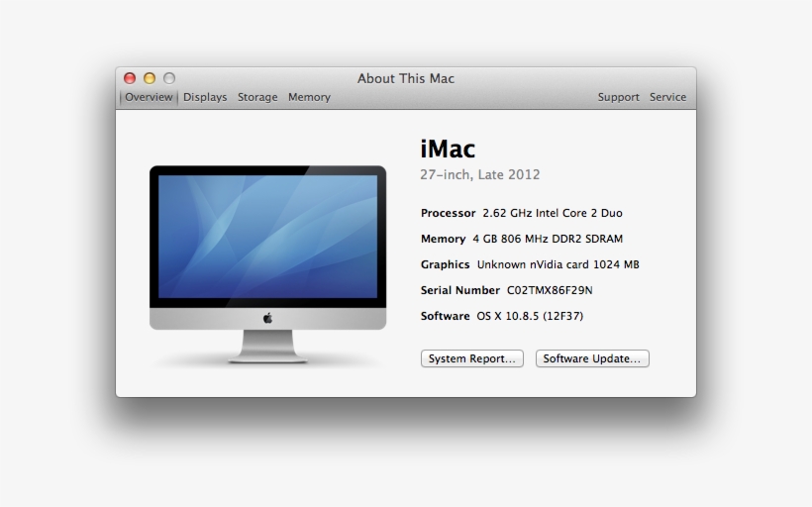Click the greyed-out zoom window button
The width and height of the screenshot is (812, 507).
pyautogui.click(x=169, y=78)
